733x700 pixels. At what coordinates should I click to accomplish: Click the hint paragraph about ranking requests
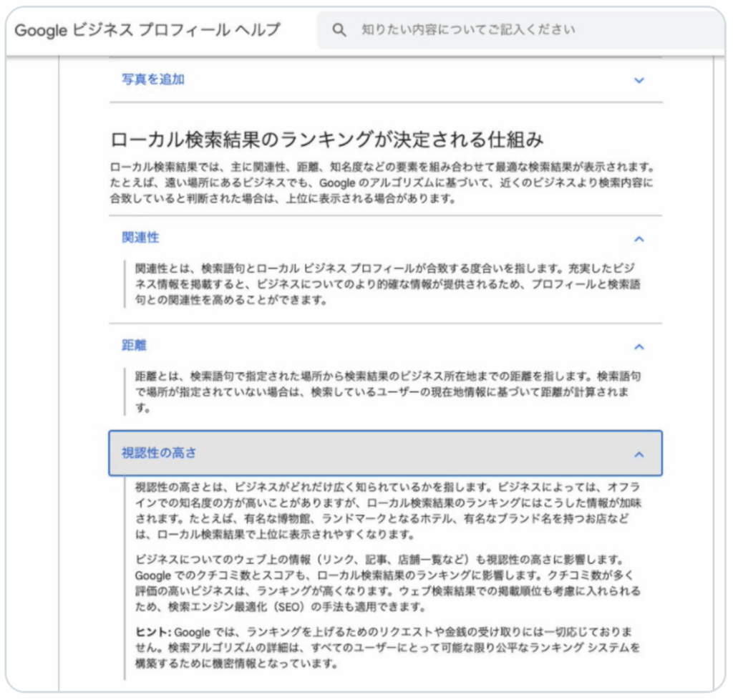[x=401, y=647]
